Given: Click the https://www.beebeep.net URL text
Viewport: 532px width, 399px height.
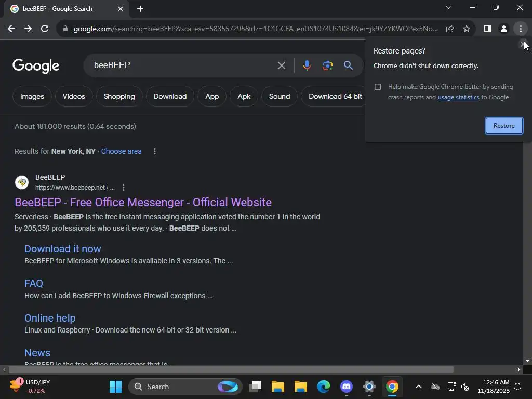Looking at the screenshot, I should (70, 188).
